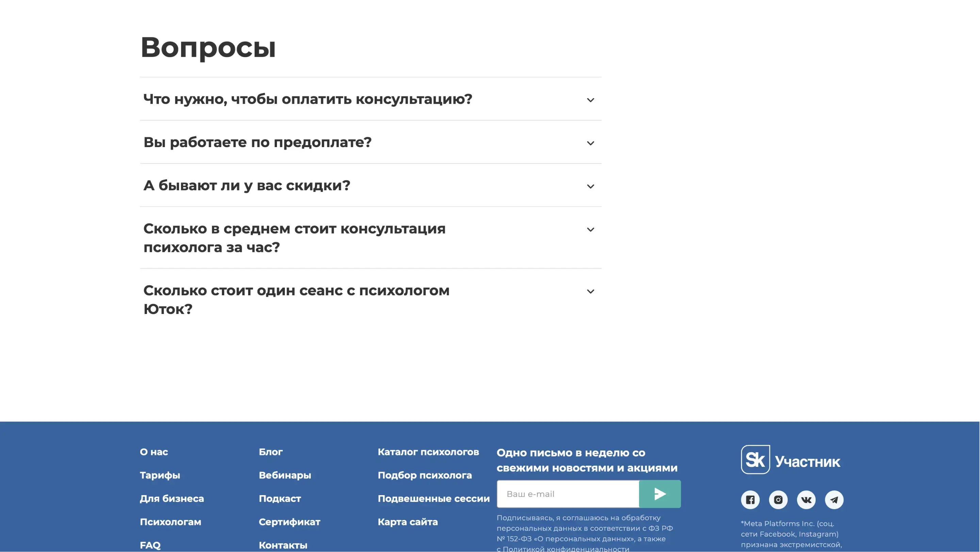Open 'Блог' in the footer
Image resolution: width=980 pixels, height=552 pixels.
(271, 452)
